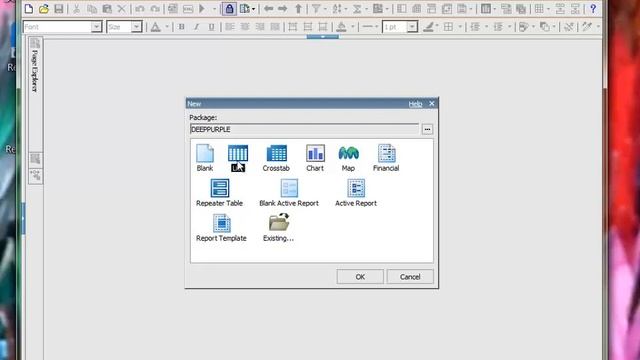The height and width of the screenshot is (360, 640).
Task: Click the Delete X toolbar icon
Action: coord(122,9)
